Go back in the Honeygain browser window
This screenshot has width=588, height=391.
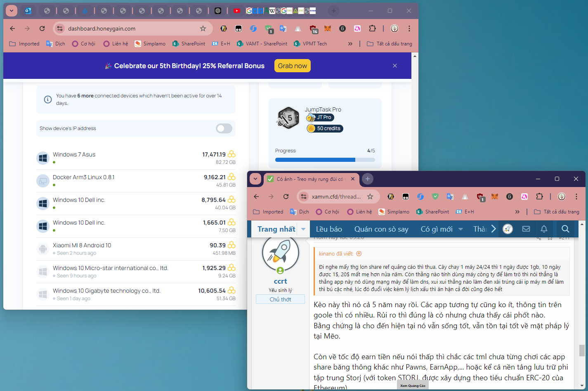tap(12, 28)
